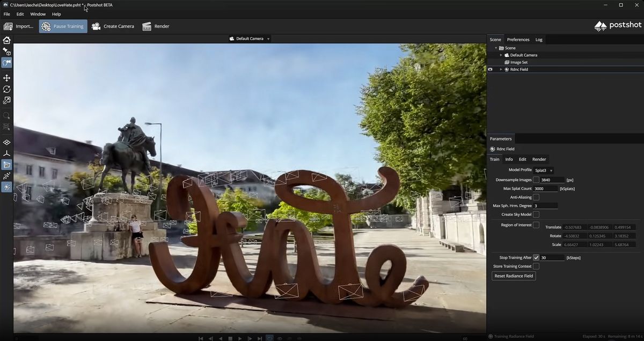Enable Downsample Images checkbox
The width and height of the screenshot is (644, 341).
536,180
